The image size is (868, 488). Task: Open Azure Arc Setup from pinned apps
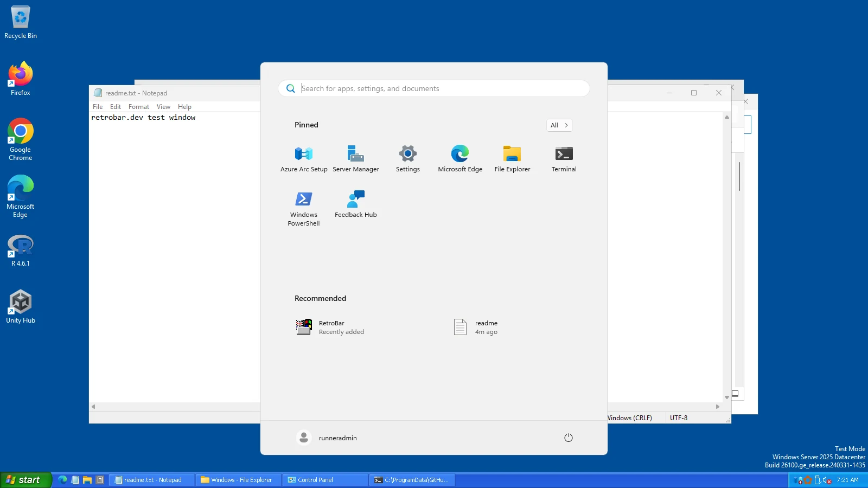pos(304,159)
